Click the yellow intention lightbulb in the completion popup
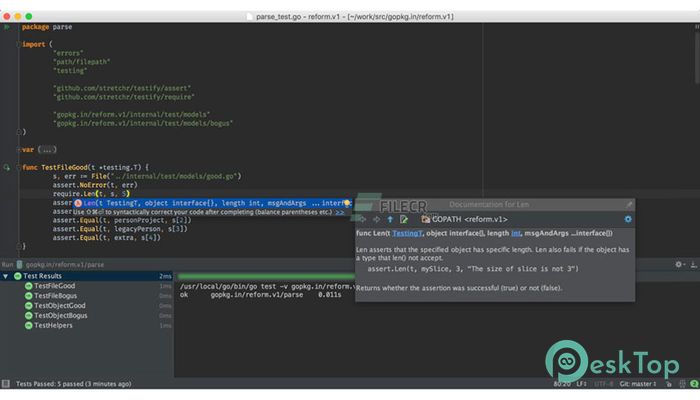Screen dimensions: 700x400 click(x=347, y=204)
